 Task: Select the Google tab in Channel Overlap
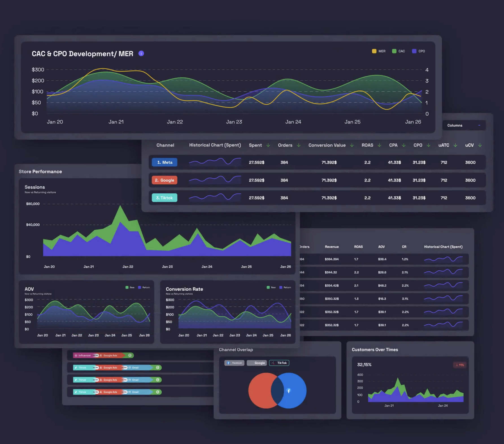pyautogui.click(x=257, y=363)
